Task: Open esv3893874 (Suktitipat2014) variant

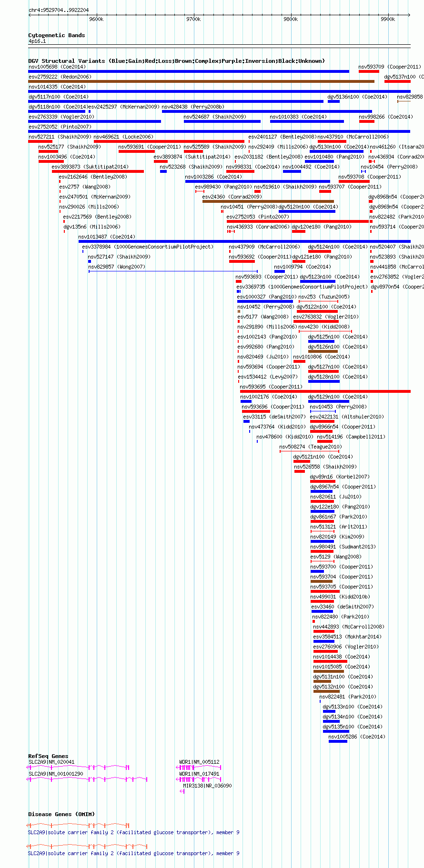Action: tap(192, 157)
